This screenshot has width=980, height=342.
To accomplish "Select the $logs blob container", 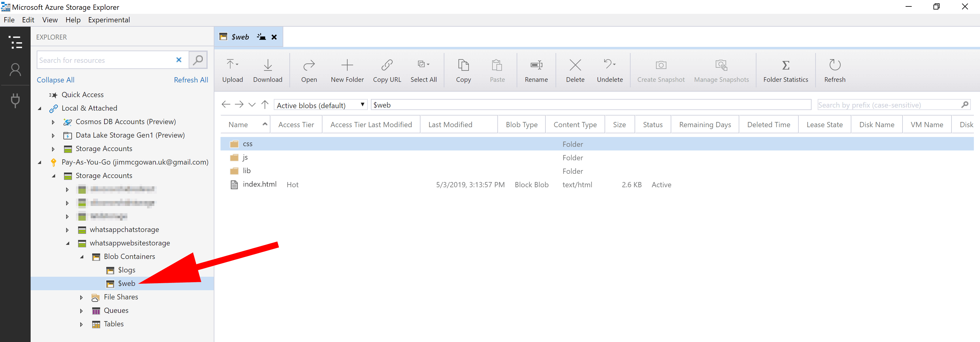I will [126, 270].
